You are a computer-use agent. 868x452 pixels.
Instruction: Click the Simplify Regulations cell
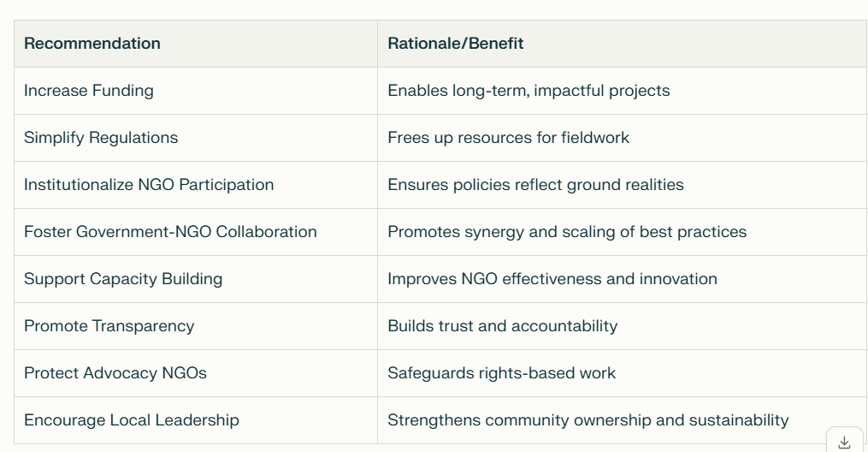196,138
